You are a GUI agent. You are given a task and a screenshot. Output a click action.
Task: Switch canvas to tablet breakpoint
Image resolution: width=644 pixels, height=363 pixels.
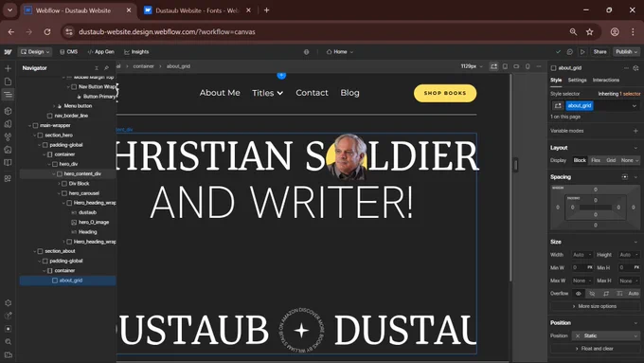505,66
